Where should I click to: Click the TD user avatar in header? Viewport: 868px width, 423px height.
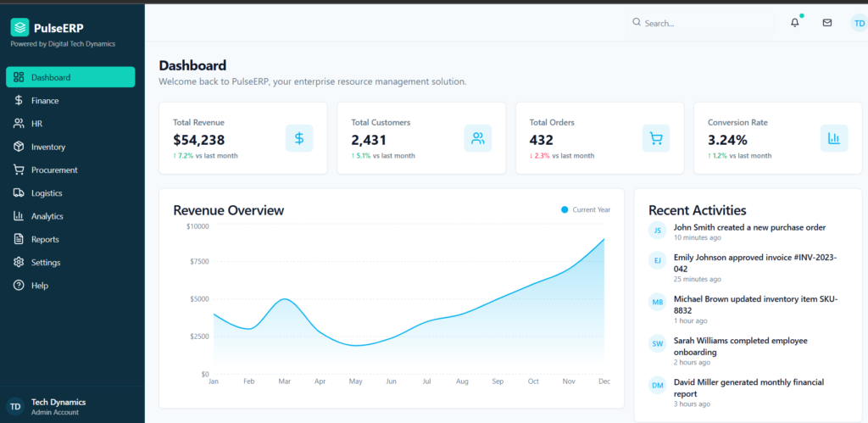point(858,23)
